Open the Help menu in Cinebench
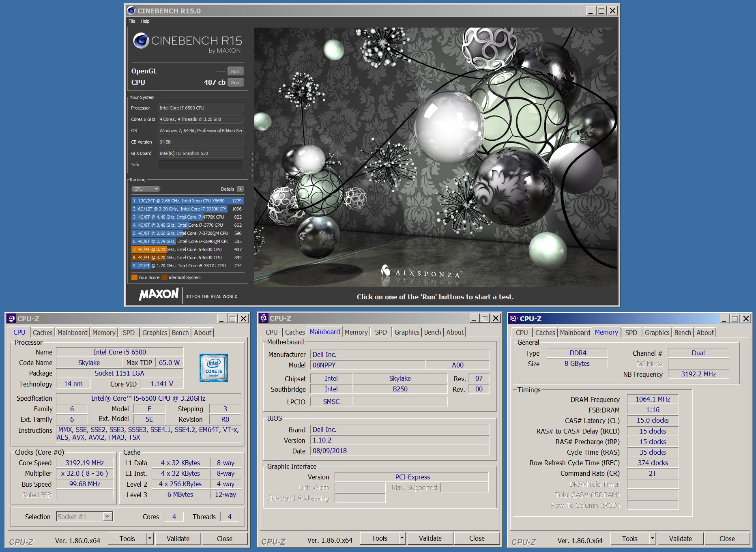756x552 pixels. coord(145,21)
